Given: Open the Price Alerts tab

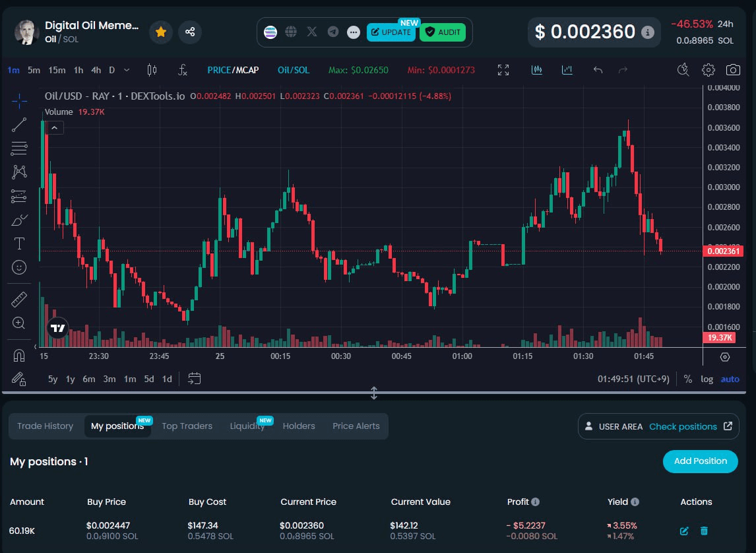Looking at the screenshot, I should [x=356, y=426].
